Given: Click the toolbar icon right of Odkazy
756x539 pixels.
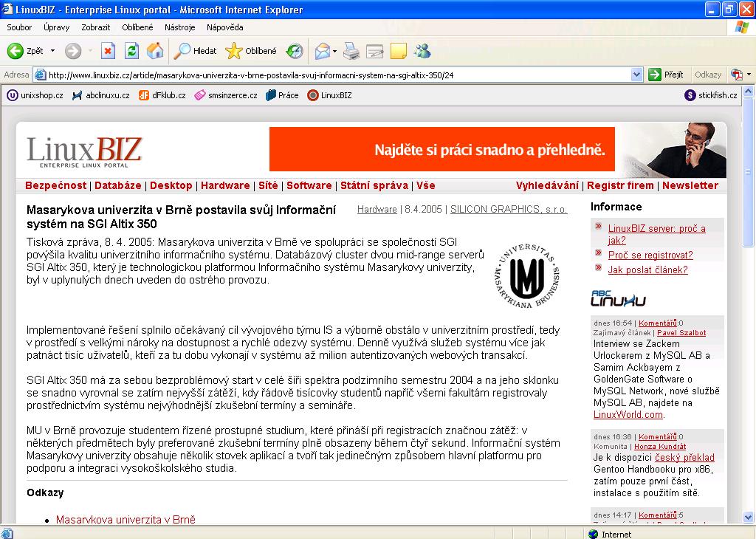Looking at the screenshot, I should point(737,75).
